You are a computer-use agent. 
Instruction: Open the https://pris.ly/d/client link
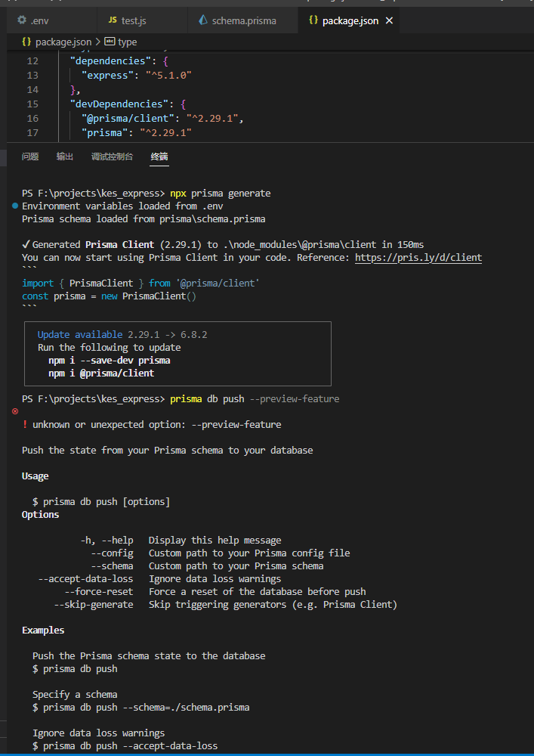(418, 257)
